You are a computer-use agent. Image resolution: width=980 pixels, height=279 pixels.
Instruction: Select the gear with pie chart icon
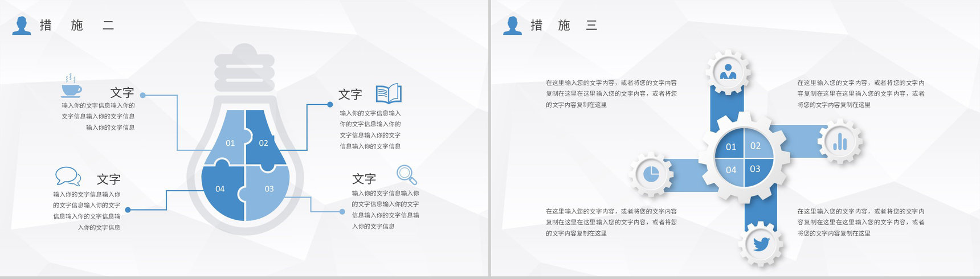[x=651, y=174]
